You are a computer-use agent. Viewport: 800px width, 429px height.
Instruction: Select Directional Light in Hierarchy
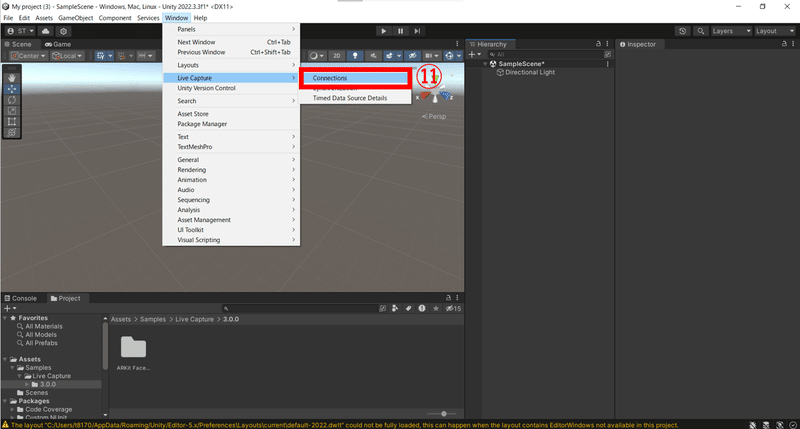click(530, 72)
